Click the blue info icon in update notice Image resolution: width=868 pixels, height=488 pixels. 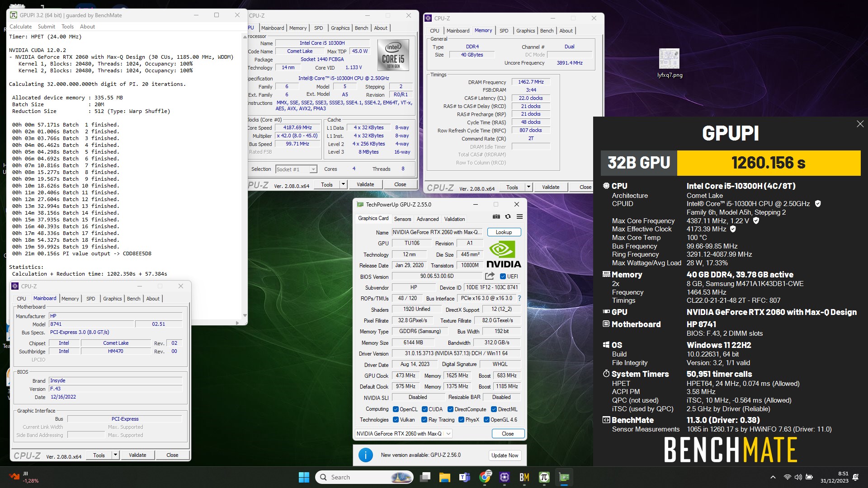365,455
